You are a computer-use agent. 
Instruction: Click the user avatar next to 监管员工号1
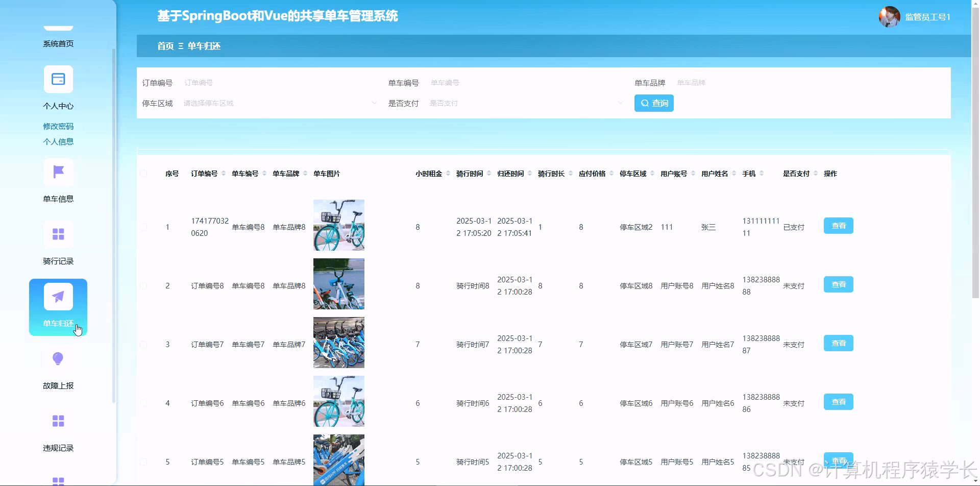[x=888, y=16]
